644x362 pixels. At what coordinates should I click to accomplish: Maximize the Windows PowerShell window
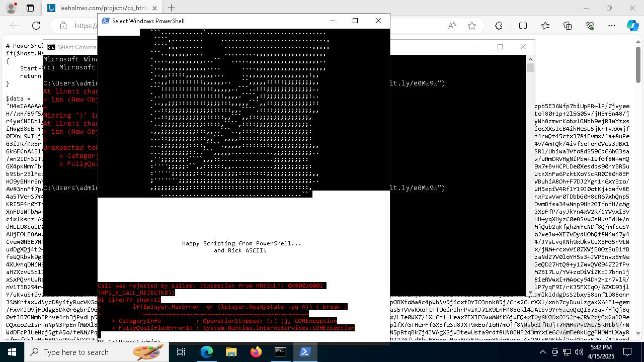(x=355, y=21)
